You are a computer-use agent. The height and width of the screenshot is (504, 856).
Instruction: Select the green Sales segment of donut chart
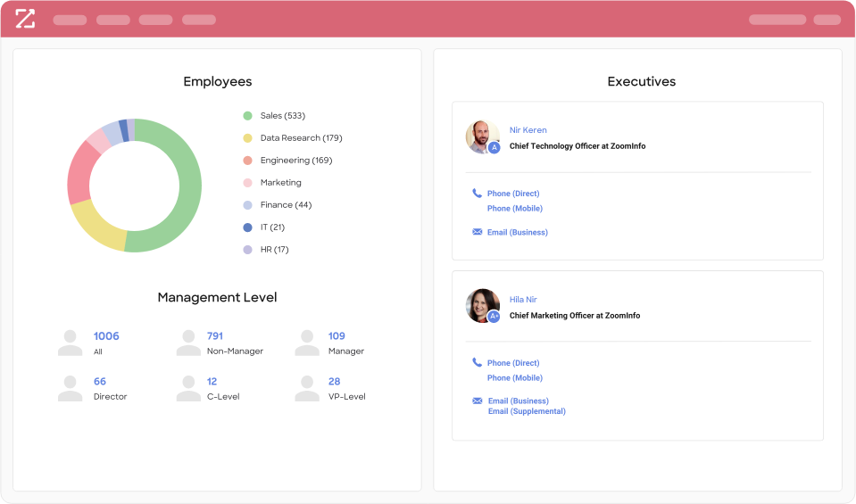(x=189, y=186)
